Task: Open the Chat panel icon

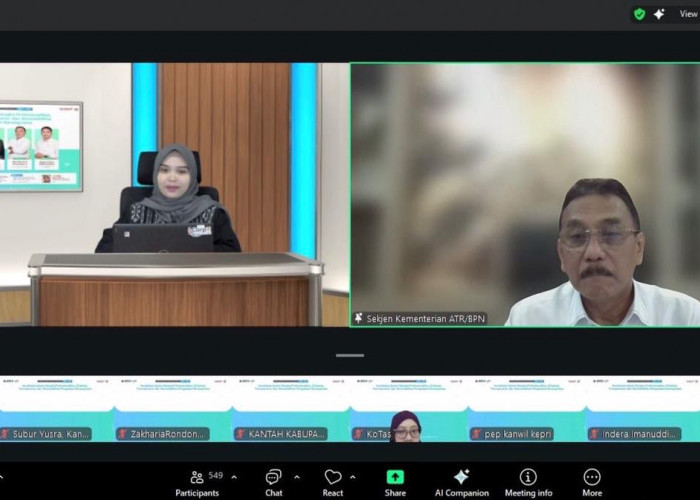Action: coord(273,477)
